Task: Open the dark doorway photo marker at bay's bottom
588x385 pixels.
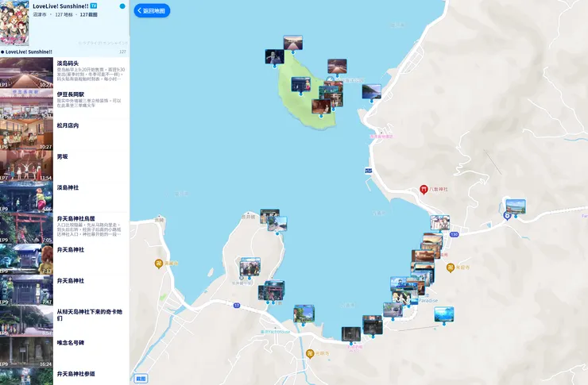Action: 351,334
